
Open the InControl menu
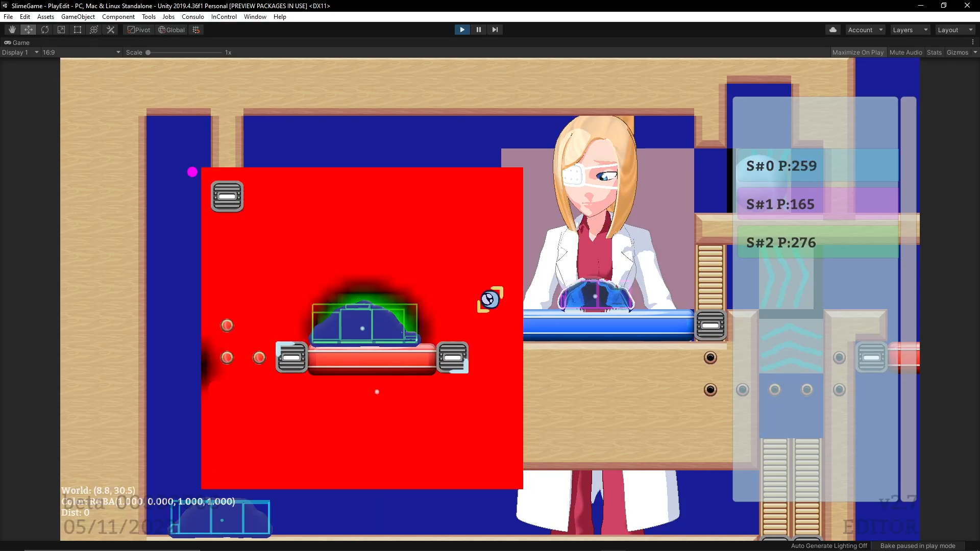(224, 16)
